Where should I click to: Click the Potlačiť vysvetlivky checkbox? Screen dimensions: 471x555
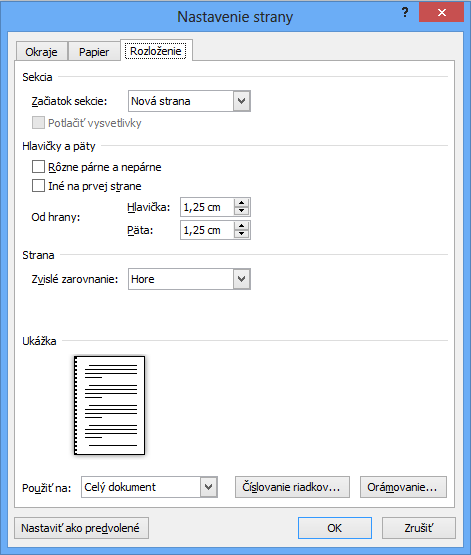pos(38,123)
